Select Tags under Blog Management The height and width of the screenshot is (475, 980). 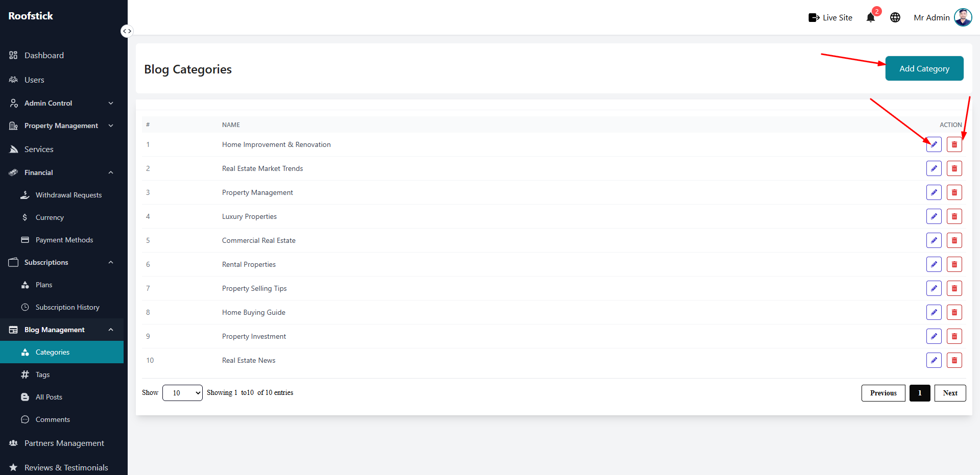[62, 374]
